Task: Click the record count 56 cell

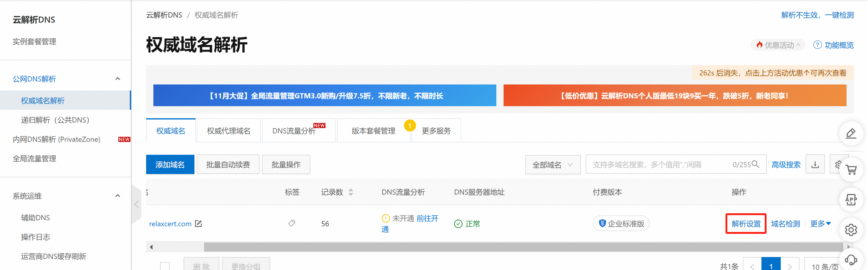Action: [325, 224]
